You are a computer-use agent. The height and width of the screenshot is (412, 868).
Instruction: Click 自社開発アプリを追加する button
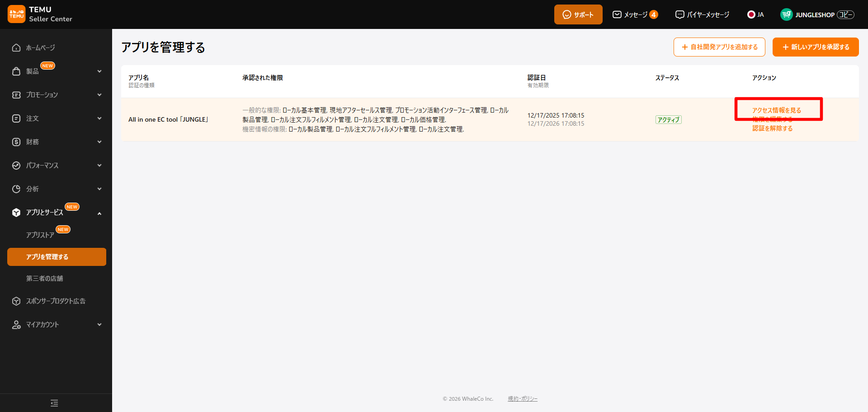pos(719,47)
